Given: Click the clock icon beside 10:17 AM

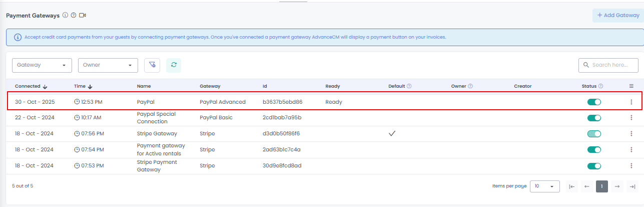Looking at the screenshot, I should coord(77,118).
